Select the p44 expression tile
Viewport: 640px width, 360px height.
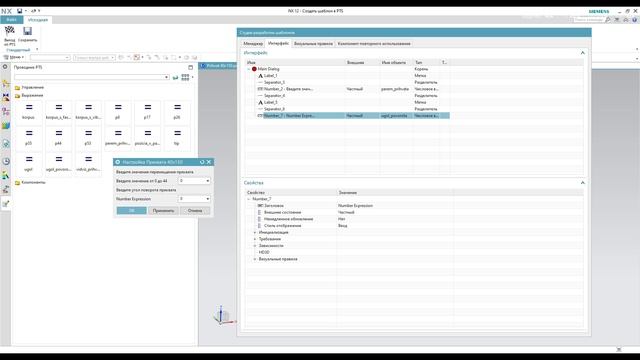[58, 138]
